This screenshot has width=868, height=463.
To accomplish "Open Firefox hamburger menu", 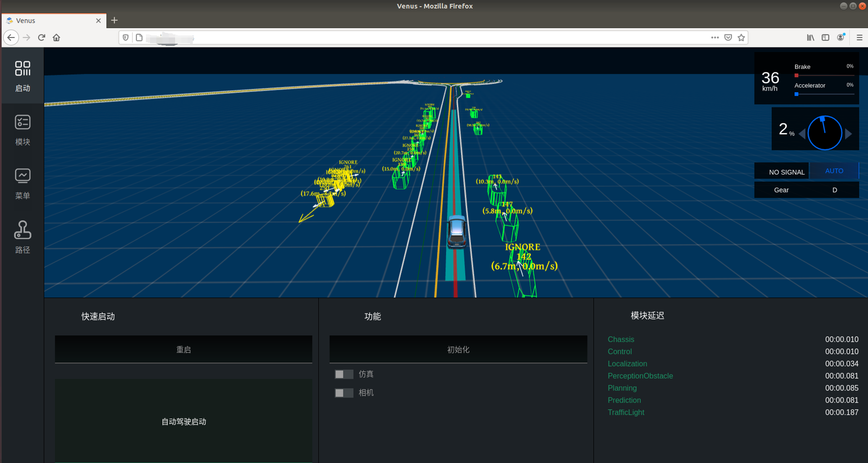I will (x=859, y=37).
